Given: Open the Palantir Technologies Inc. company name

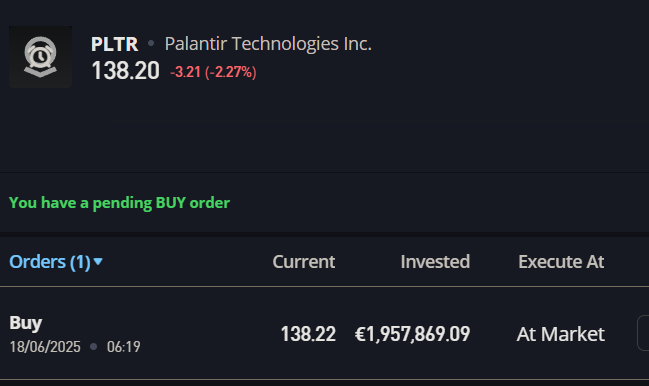Looking at the screenshot, I should [x=268, y=44].
